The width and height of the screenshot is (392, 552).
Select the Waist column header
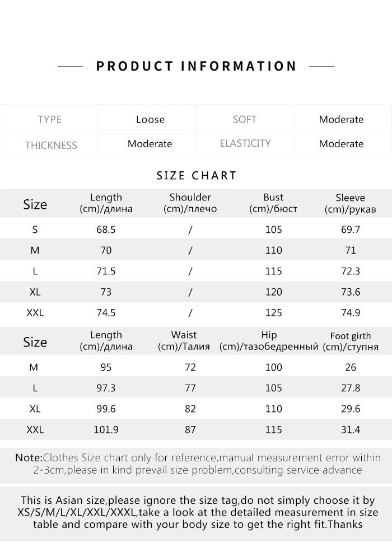tap(184, 341)
